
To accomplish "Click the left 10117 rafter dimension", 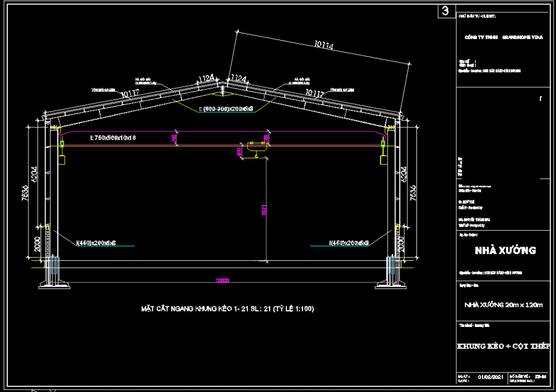I will (129, 93).
